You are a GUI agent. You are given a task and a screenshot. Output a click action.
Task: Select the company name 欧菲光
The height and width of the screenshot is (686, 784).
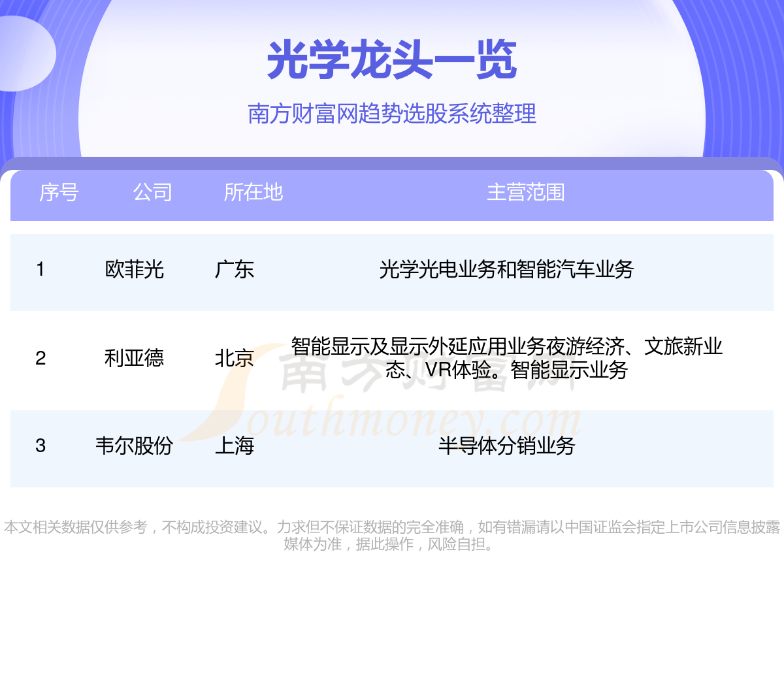coord(134,269)
